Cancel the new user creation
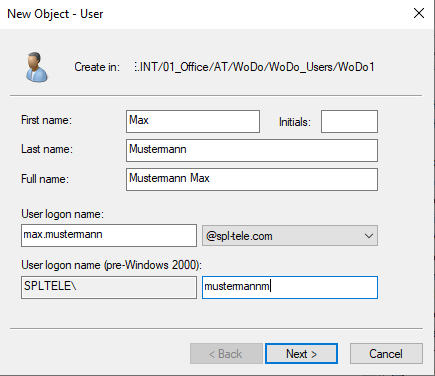 (x=386, y=353)
